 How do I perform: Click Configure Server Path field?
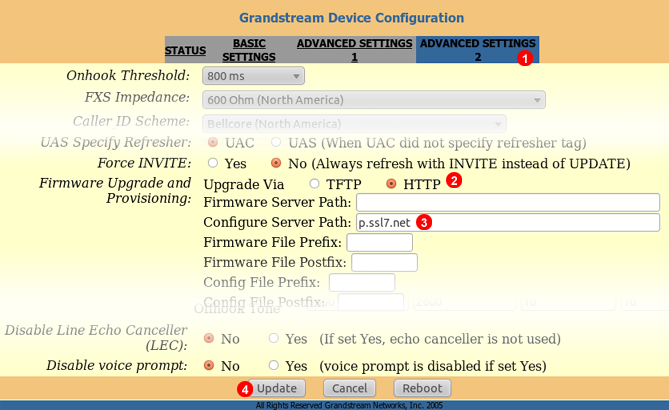[x=508, y=222]
